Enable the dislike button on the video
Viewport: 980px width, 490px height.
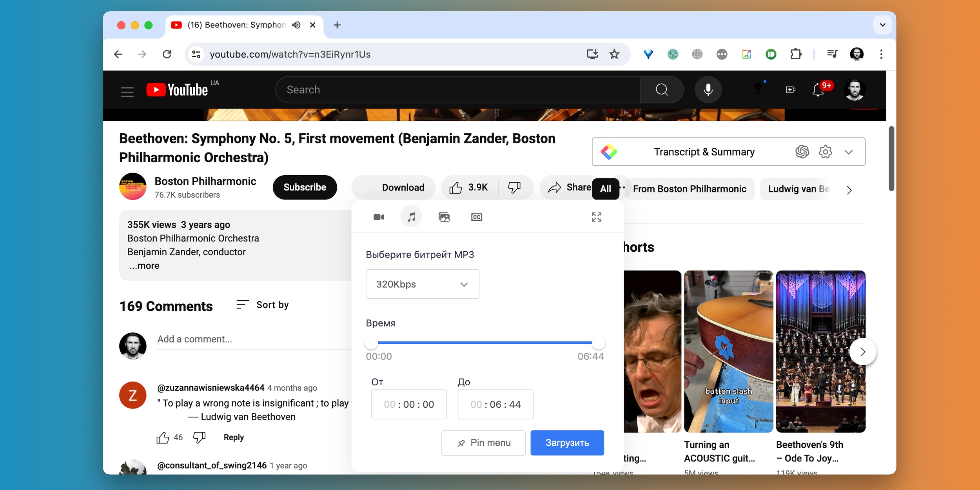click(x=514, y=187)
